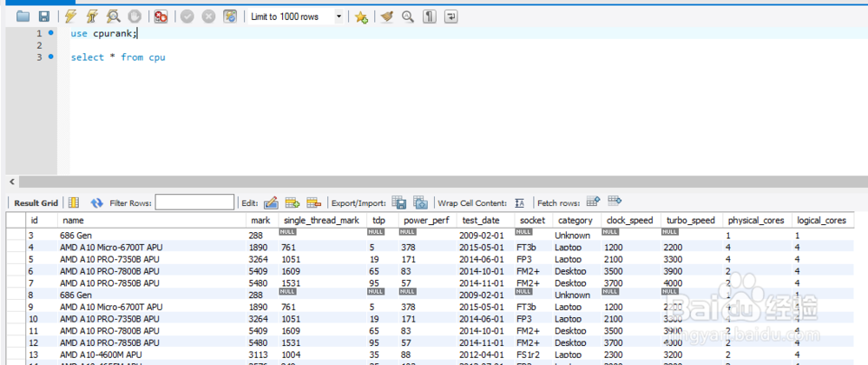Sort by the 'id' column header
This screenshot has width=868, height=365.
click(x=42, y=220)
